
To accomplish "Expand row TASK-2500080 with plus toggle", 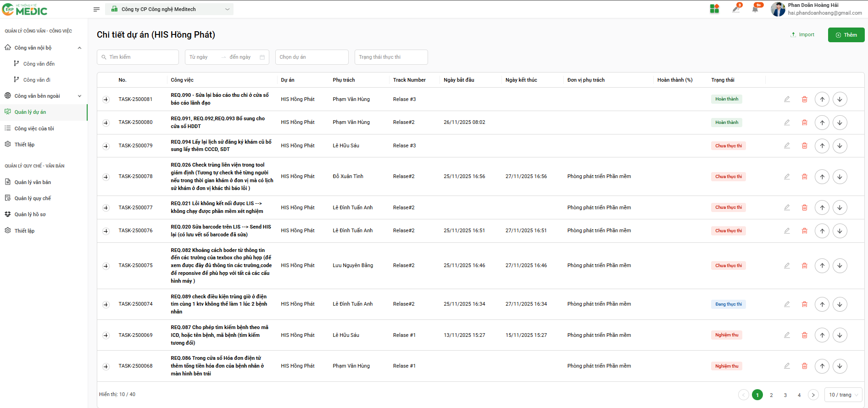I will 106,123.
